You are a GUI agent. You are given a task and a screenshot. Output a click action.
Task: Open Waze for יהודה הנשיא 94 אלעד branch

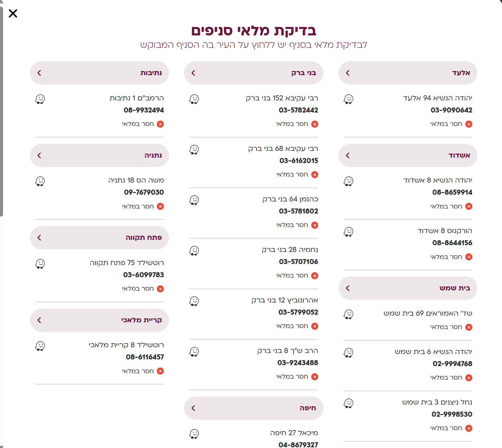pyautogui.click(x=348, y=99)
